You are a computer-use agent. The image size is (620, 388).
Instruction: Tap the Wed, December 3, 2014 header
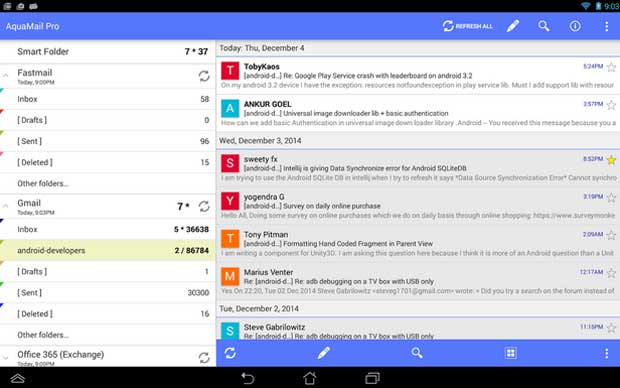coord(260,140)
